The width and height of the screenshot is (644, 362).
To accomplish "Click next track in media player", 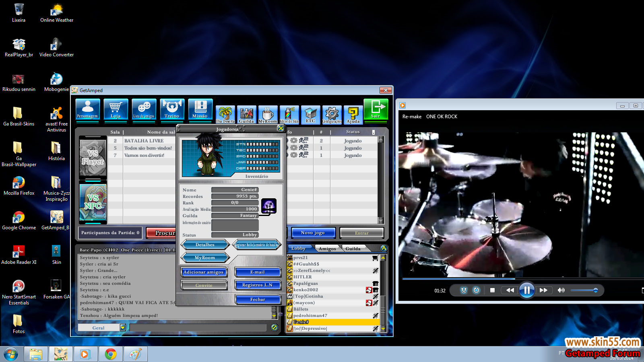I will pos(543,290).
